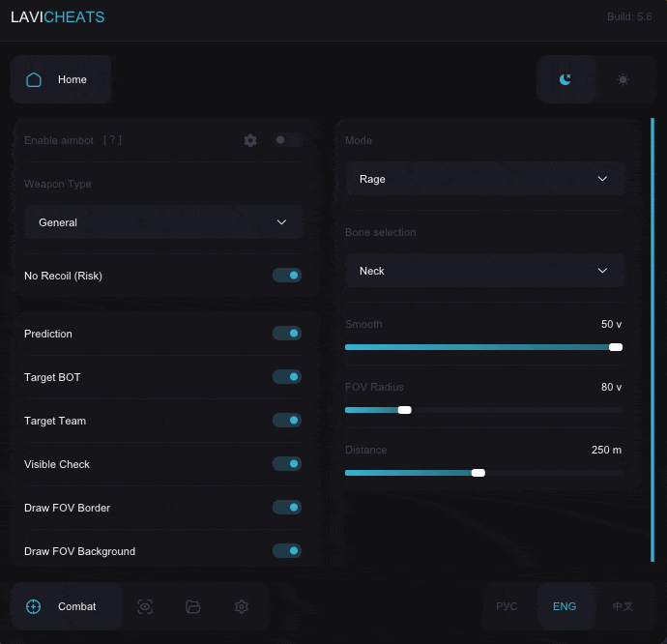667x644 pixels.
Task: Open the Weapon Type General dropdown
Action: [x=163, y=222]
